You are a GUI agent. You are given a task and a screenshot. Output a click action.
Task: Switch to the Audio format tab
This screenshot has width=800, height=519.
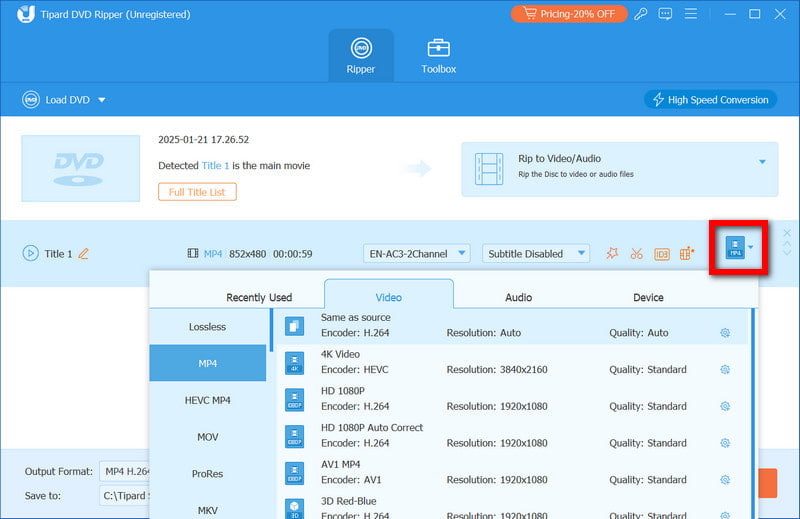(518, 297)
